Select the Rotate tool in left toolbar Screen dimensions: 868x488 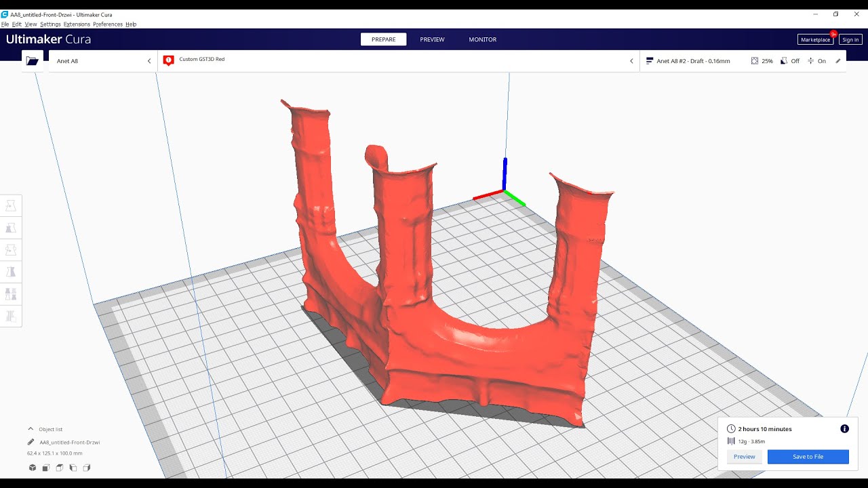pos(11,250)
